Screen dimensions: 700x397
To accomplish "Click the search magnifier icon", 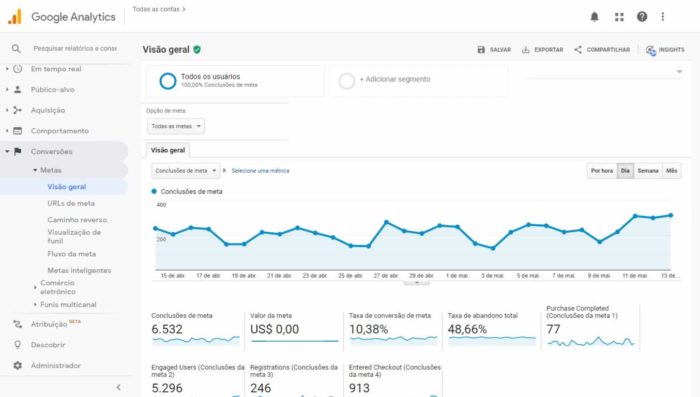I will 16,48.
